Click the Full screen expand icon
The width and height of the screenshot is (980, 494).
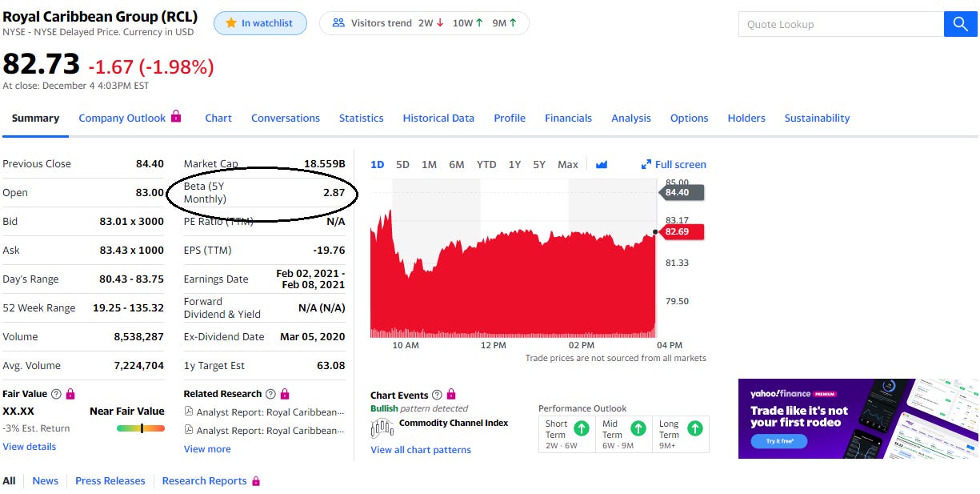646,165
